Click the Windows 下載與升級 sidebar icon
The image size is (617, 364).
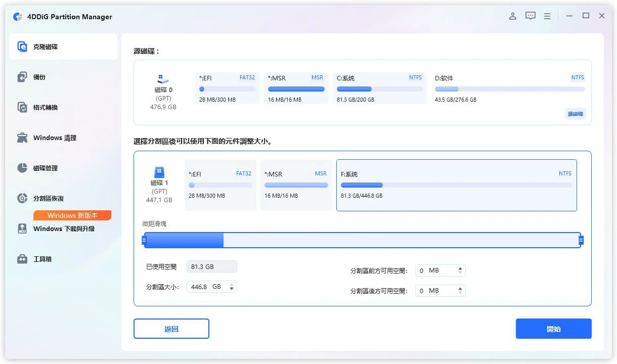click(x=22, y=229)
